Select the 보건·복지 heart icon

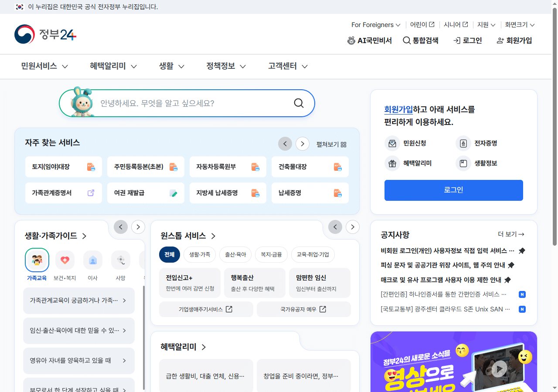pyautogui.click(x=65, y=260)
